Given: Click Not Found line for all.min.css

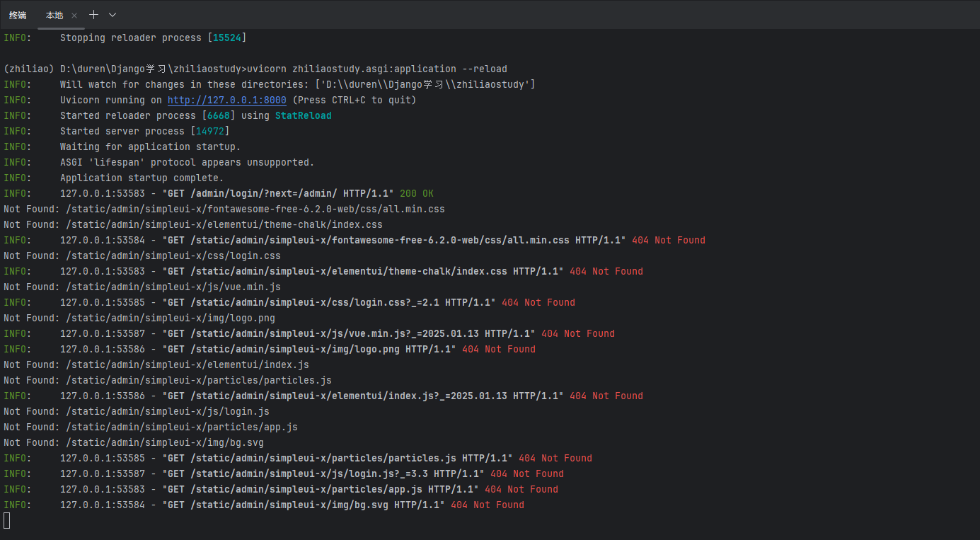Looking at the screenshot, I should [224, 209].
